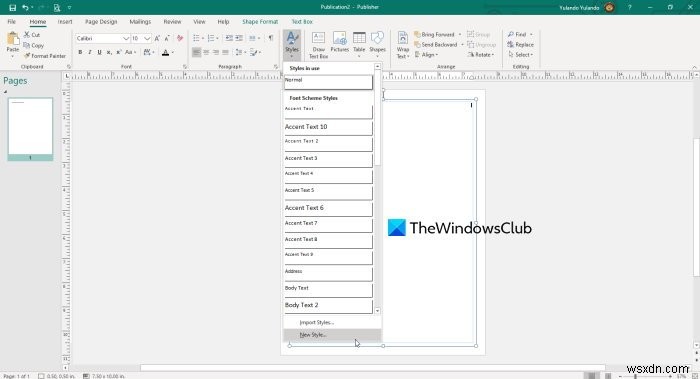Open the Table insert button
Viewport: 700px width, 379px height.
coord(359,45)
